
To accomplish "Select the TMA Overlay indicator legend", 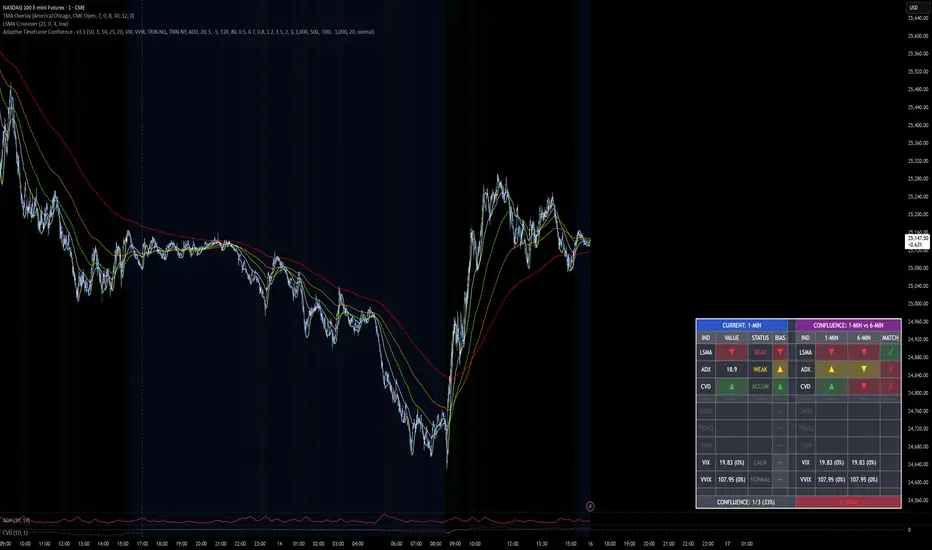I will click(x=70, y=17).
